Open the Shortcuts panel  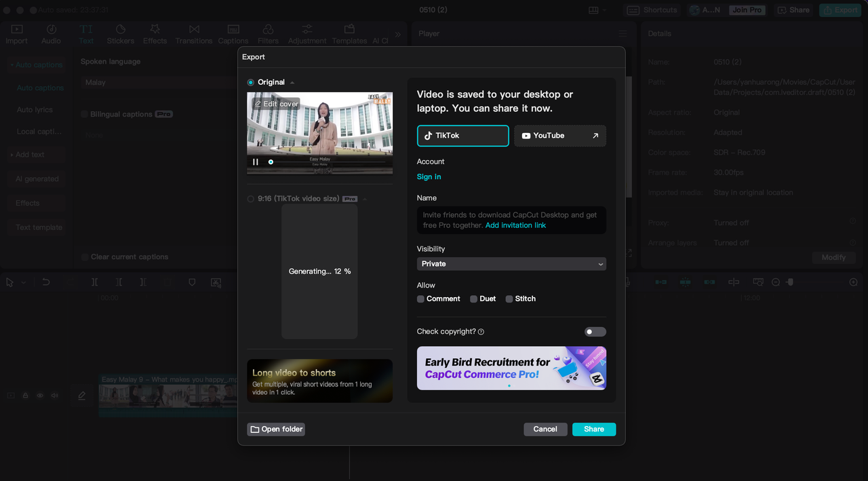[x=652, y=10]
